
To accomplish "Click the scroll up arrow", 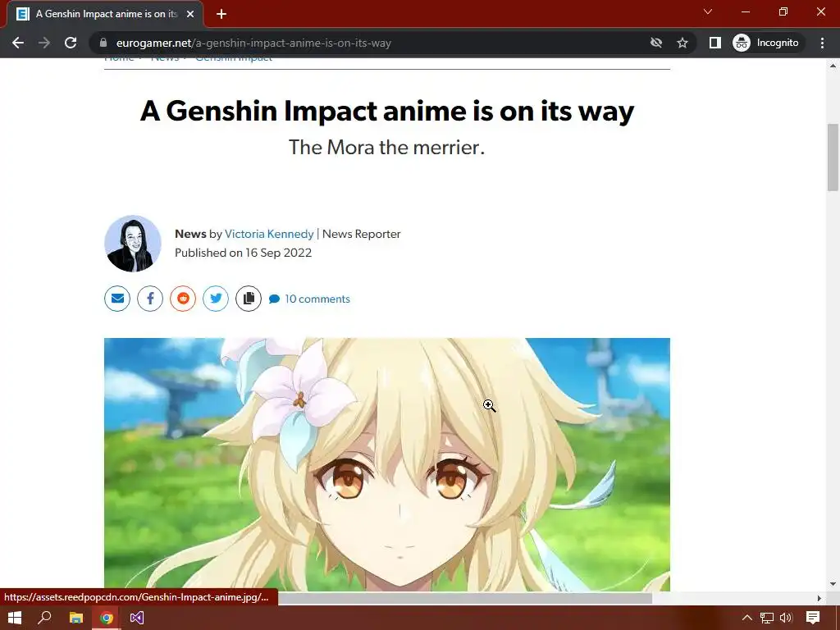I will click(833, 66).
